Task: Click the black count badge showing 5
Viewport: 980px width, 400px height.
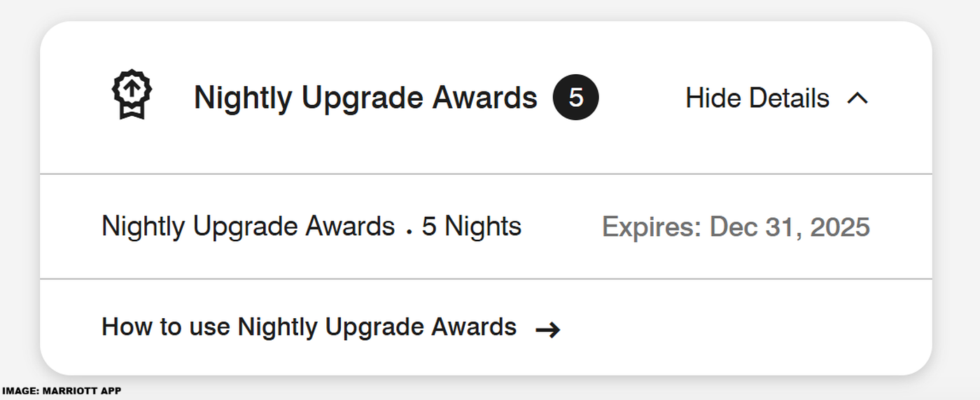Action: [575, 98]
